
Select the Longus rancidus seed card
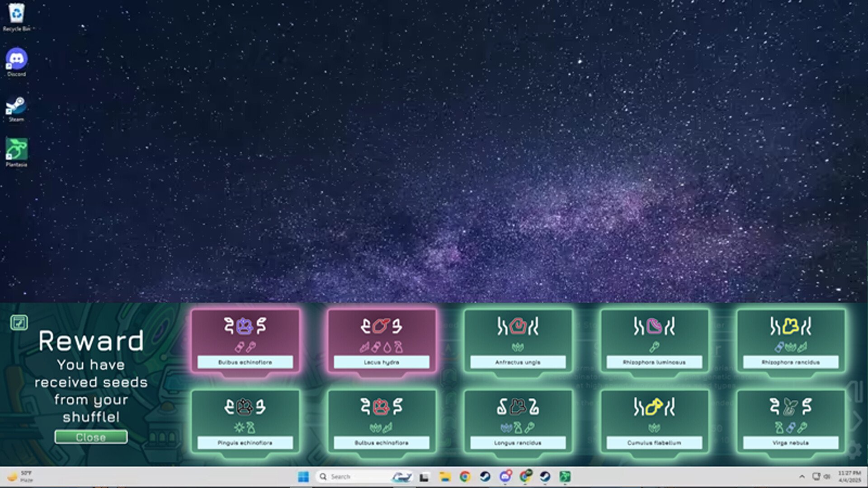(518, 422)
